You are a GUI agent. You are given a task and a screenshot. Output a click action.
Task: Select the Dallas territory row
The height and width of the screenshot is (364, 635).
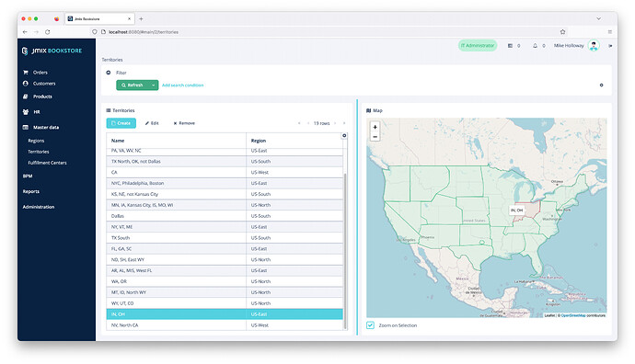[x=225, y=216]
